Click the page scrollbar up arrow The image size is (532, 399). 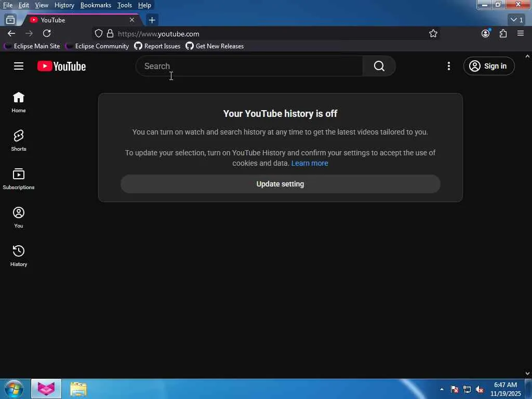point(528,56)
